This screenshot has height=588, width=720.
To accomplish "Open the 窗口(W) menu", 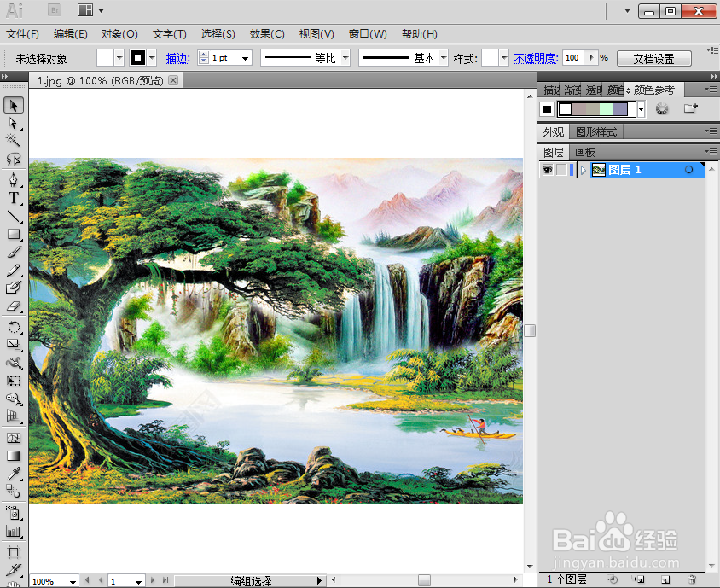I will [368, 34].
